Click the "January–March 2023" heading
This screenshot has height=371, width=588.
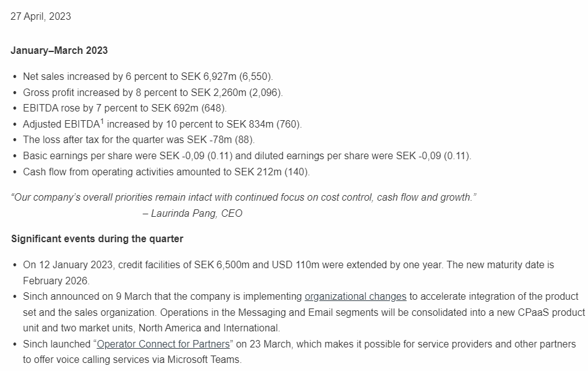click(59, 50)
